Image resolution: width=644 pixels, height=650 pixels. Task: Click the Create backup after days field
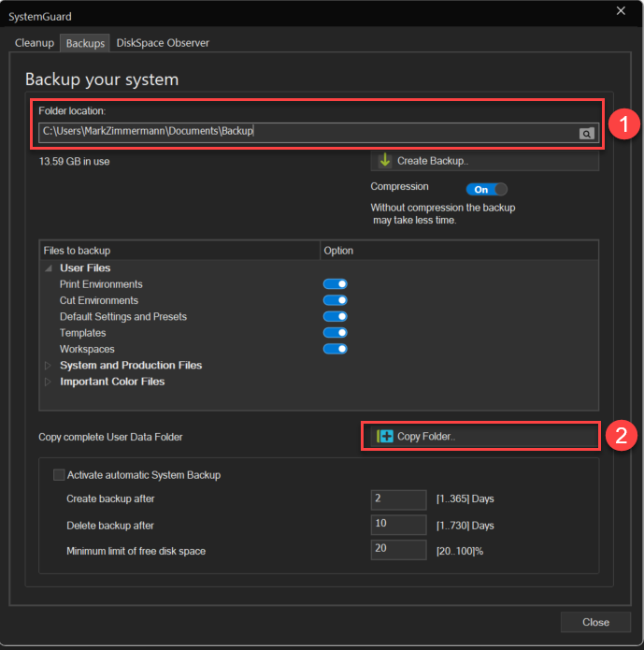click(x=399, y=499)
